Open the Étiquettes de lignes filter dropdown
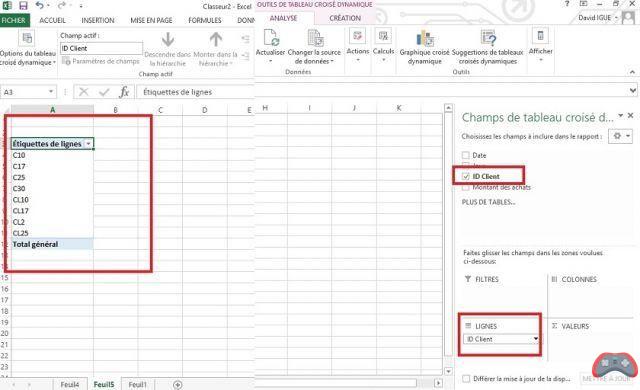Screen dimensions: 640x390 pyautogui.click(x=88, y=144)
